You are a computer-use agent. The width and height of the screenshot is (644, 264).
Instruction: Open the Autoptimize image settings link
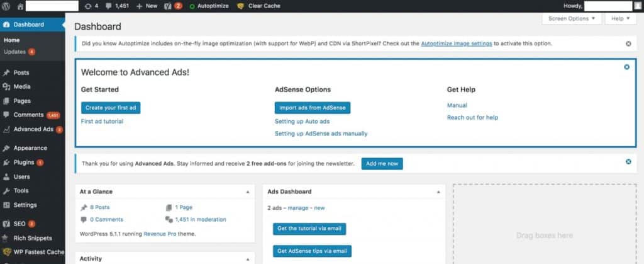pos(457,43)
